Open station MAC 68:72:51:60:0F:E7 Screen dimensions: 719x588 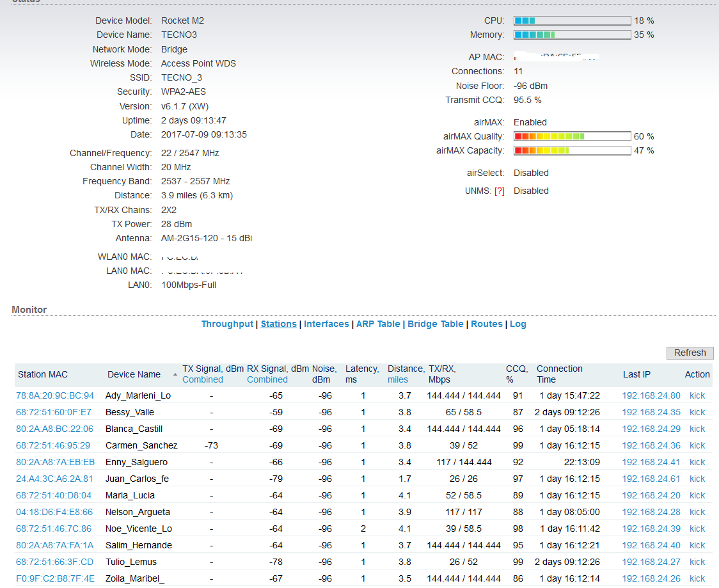pyautogui.click(x=53, y=412)
